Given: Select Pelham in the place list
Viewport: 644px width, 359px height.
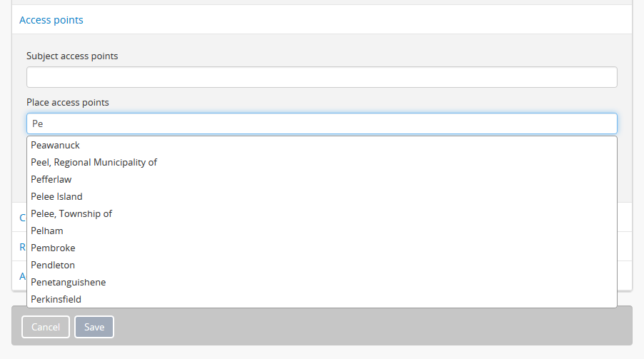Looking at the screenshot, I should (47, 231).
